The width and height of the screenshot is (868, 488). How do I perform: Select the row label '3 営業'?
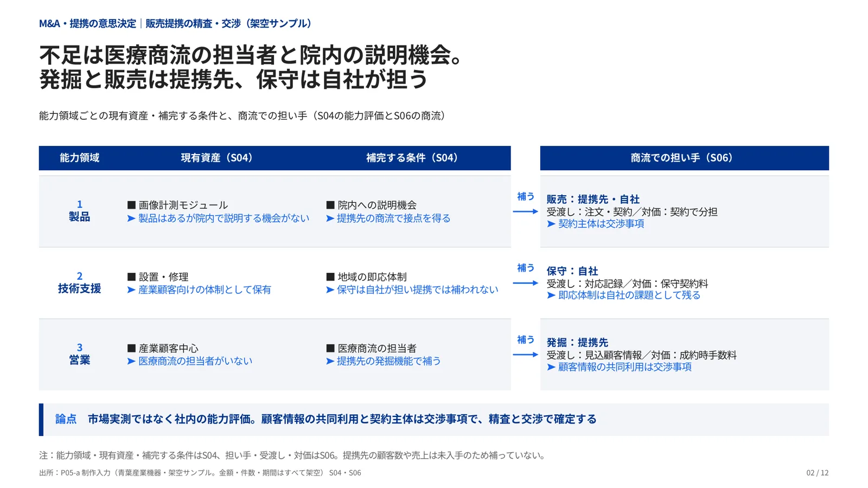click(79, 354)
